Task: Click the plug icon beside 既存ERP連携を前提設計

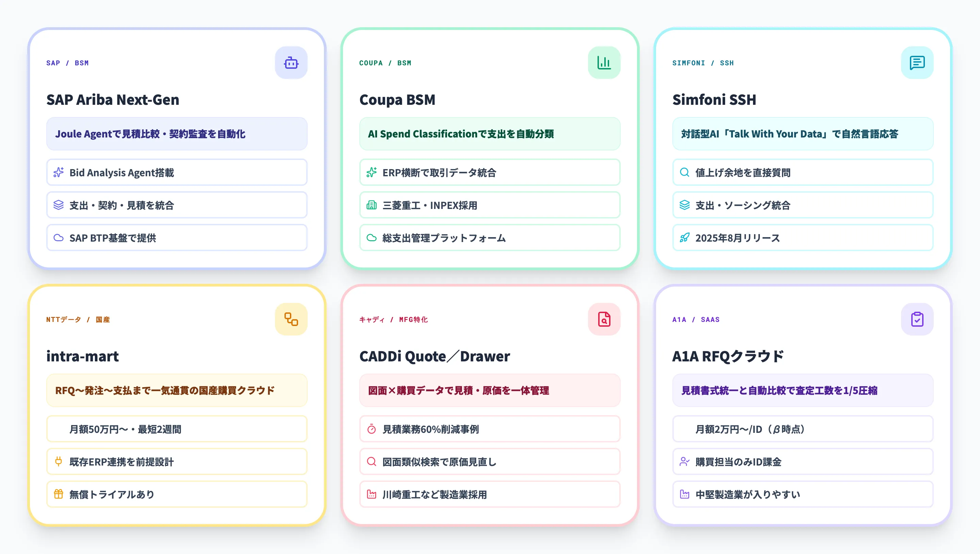Action: click(58, 461)
